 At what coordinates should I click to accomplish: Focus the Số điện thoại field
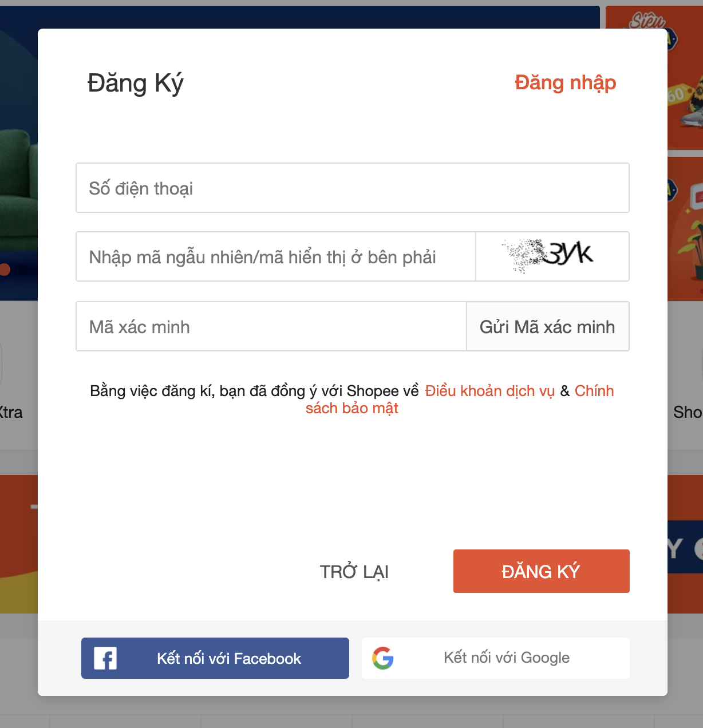(352, 188)
